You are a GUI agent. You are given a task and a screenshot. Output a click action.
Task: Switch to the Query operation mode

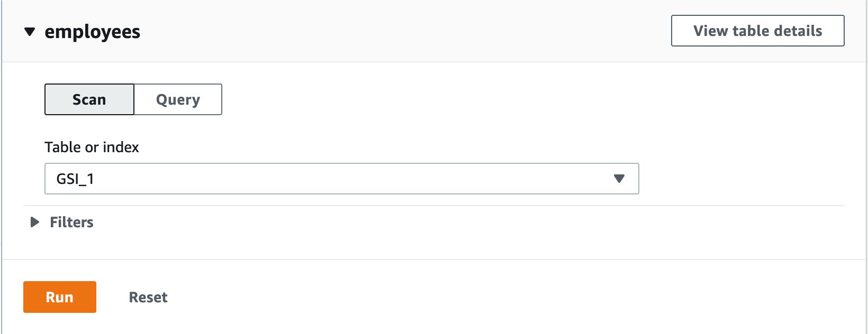[178, 99]
